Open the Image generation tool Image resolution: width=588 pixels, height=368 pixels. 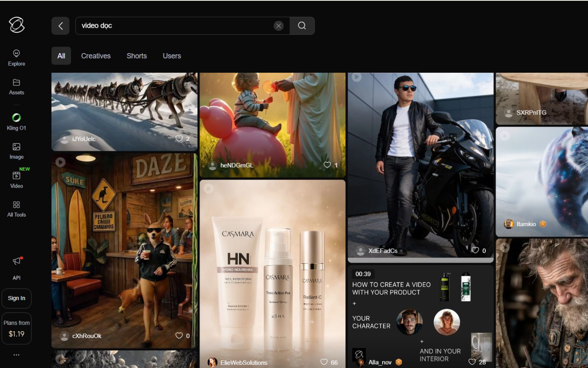pos(16,151)
